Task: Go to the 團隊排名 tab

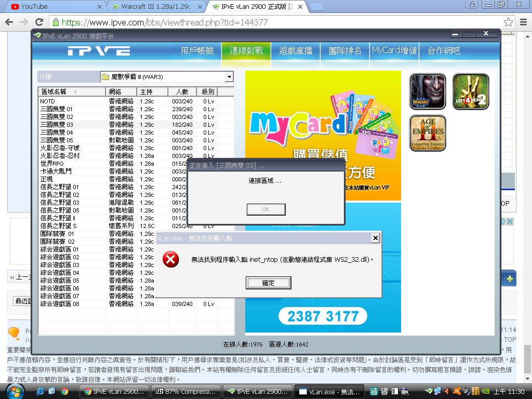Action: pos(345,51)
